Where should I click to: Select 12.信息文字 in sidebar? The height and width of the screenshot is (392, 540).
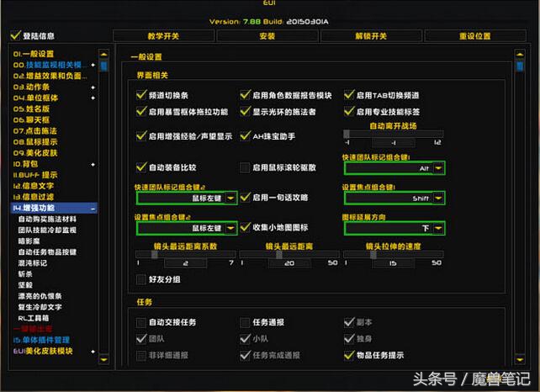[34, 186]
